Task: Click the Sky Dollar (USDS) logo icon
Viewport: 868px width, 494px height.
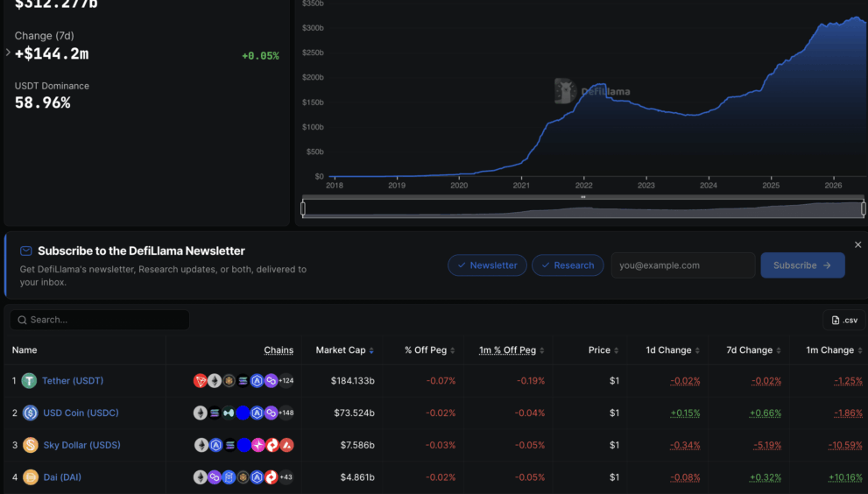Action: click(x=31, y=445)
